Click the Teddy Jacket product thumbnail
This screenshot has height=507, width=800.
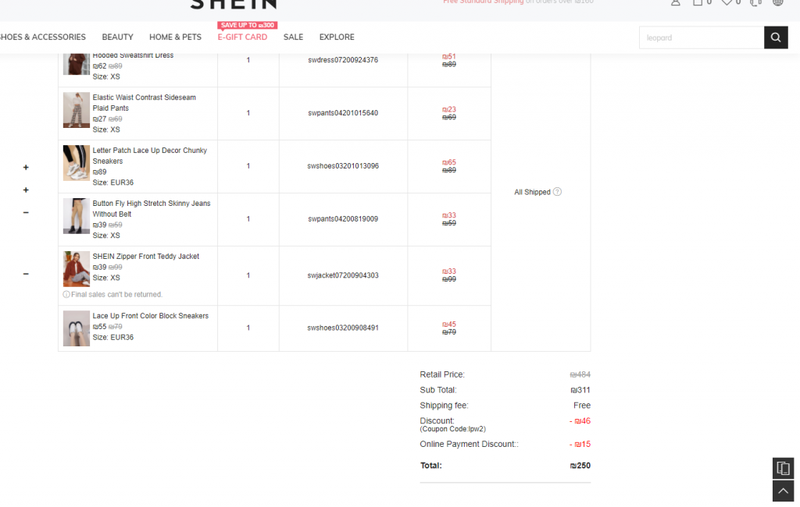tap(76, 269)
